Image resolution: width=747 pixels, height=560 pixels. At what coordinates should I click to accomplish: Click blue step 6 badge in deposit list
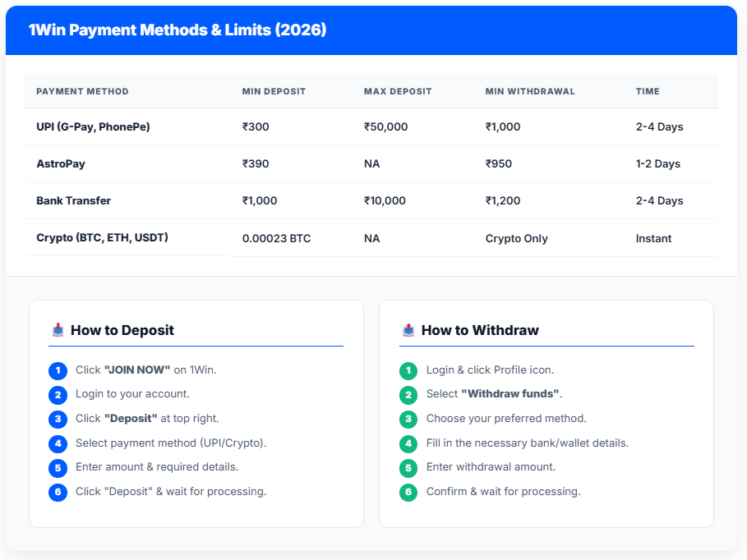58,492
